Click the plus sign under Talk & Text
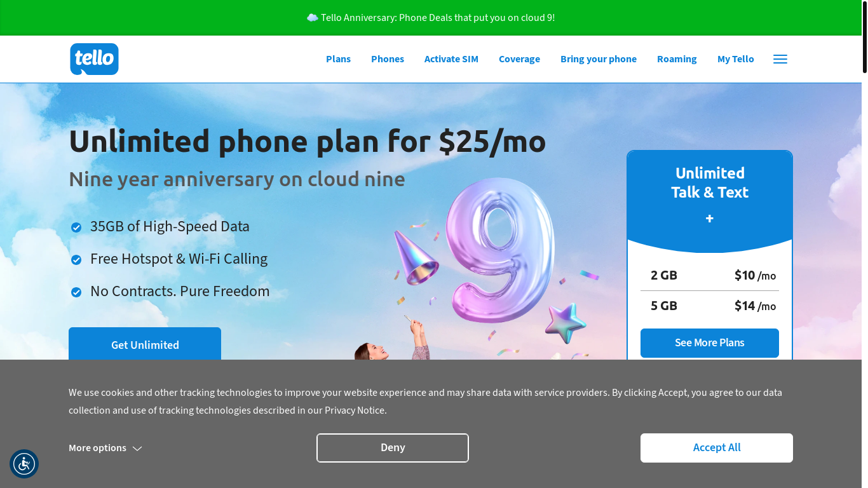This screenshot has width=868, height=488. [710, 219]
